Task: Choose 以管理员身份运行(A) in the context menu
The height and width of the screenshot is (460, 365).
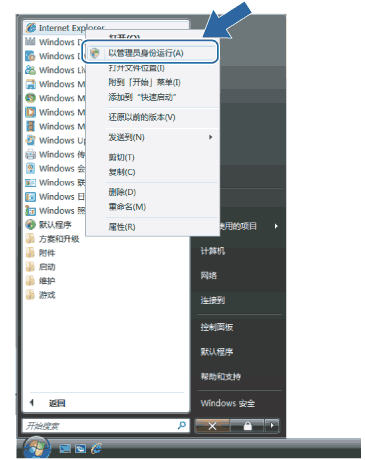Action: [150, 53]
